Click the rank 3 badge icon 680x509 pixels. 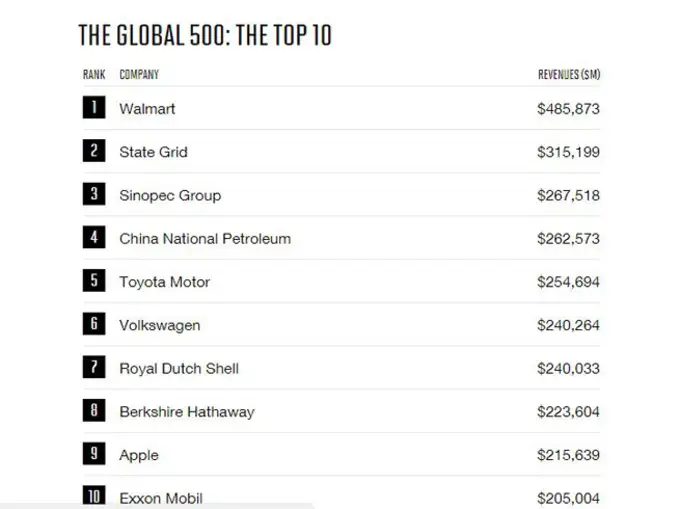(x=93, y=195)
